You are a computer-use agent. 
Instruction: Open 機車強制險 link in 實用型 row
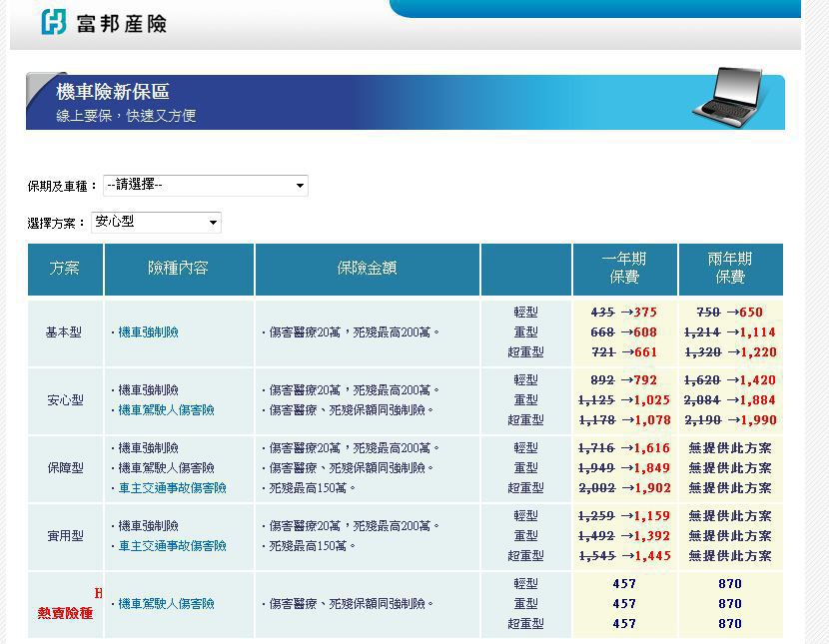[x=148, y=526]
